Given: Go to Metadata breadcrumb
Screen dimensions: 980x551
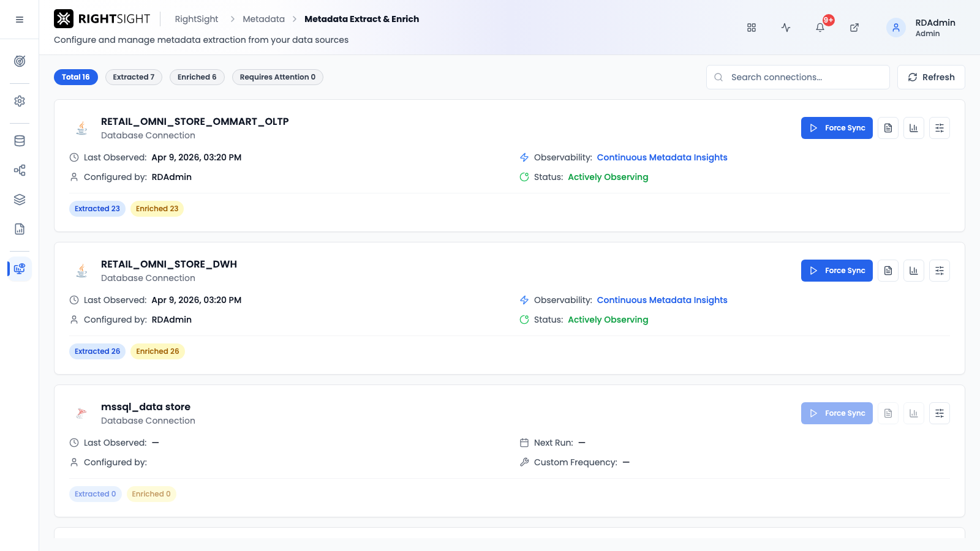Looking at the screenshot, I should tap(263, 19).
